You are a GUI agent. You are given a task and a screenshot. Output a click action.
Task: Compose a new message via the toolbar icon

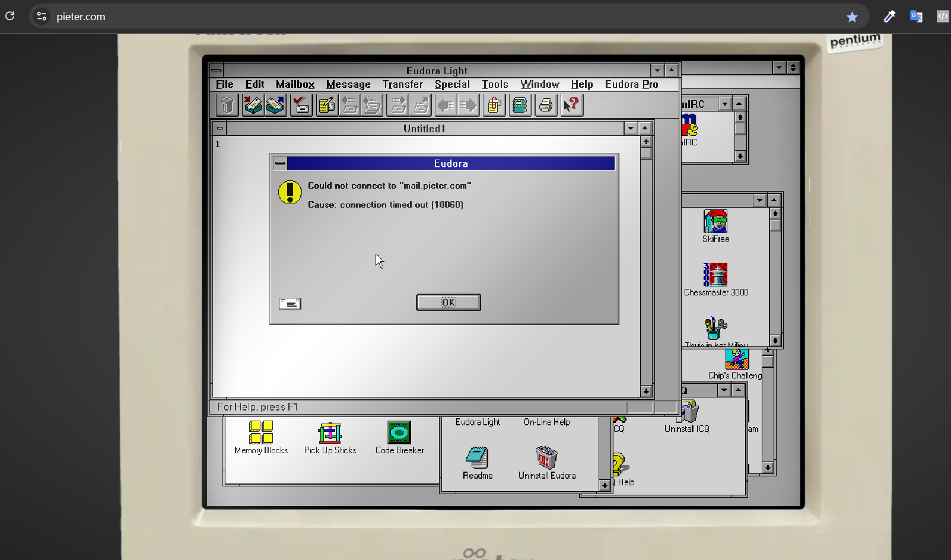(x=327, y=106)
